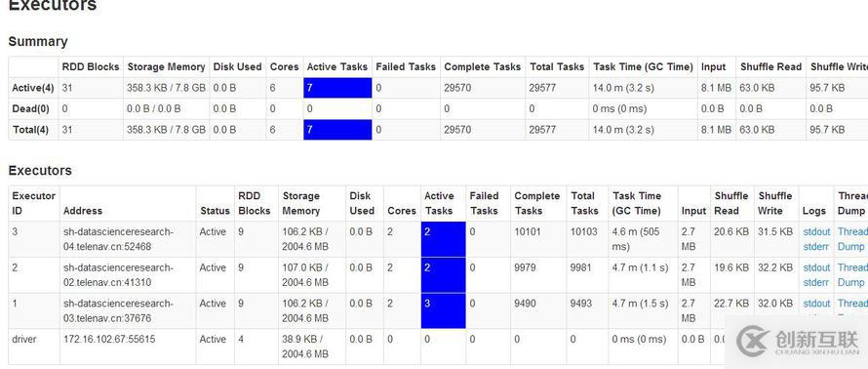868x369 pixels.
Task: Sort executors table by Storage Memory header
Action: (x=301, y=203)
